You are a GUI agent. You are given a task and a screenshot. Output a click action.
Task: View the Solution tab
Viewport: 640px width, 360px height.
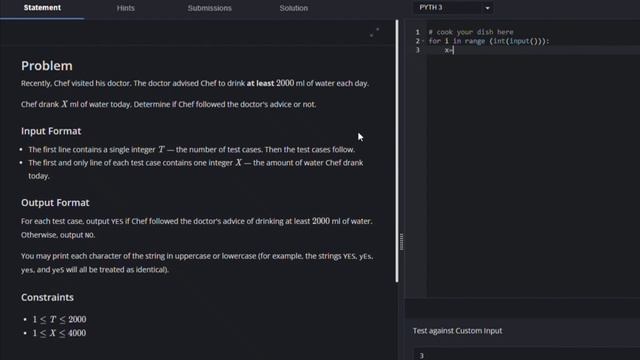click(293, 8)
